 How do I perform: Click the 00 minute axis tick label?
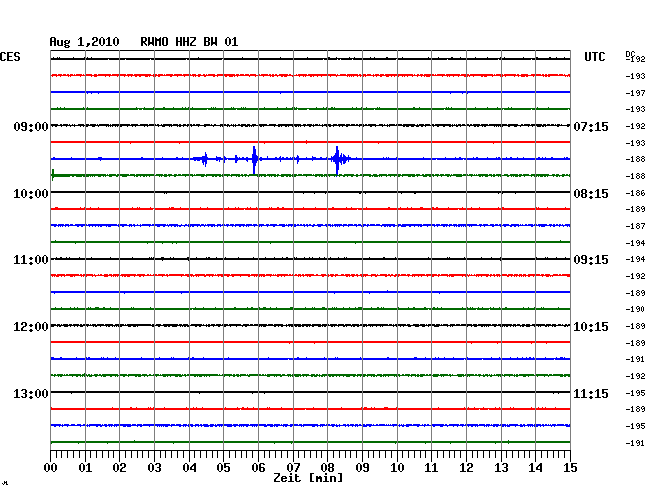click(x=51, y=468)
